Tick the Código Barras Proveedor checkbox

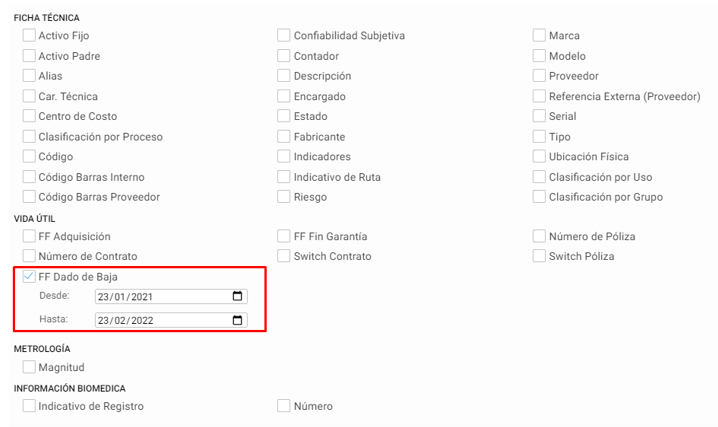pos(29,197)
